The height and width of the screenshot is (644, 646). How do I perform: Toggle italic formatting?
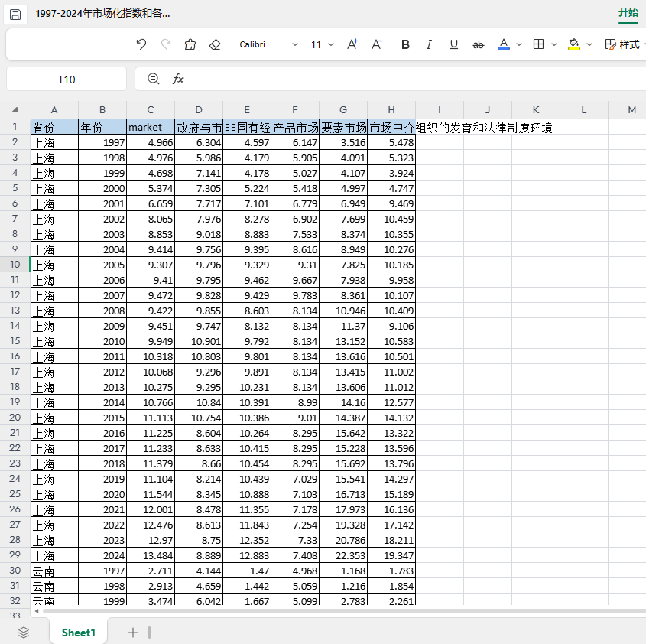429,44
